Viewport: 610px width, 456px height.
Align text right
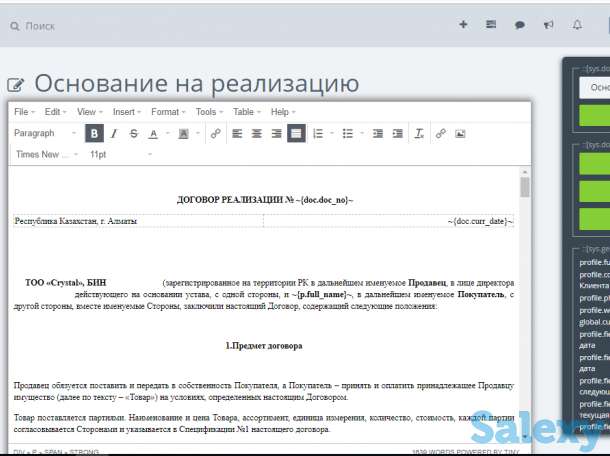(x=277, y=133)
